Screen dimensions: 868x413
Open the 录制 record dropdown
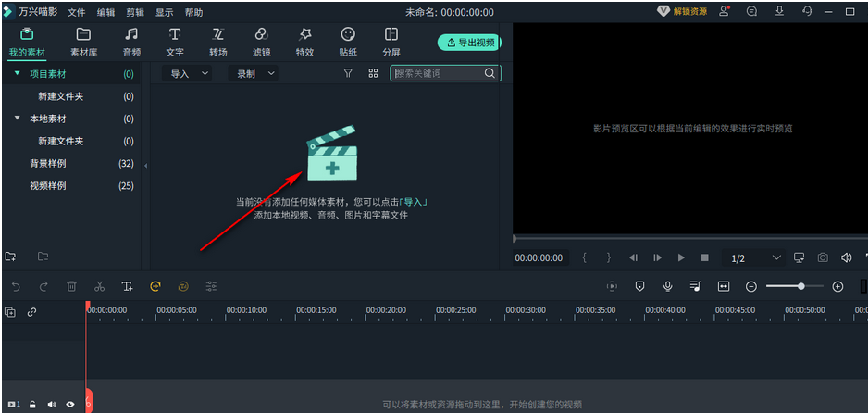point(253,74)
